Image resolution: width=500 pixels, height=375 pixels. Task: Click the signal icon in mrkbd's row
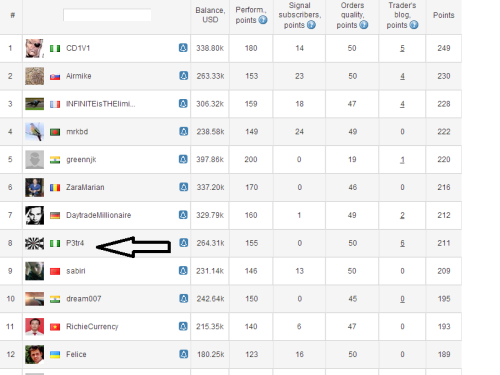tap(183, 131)
